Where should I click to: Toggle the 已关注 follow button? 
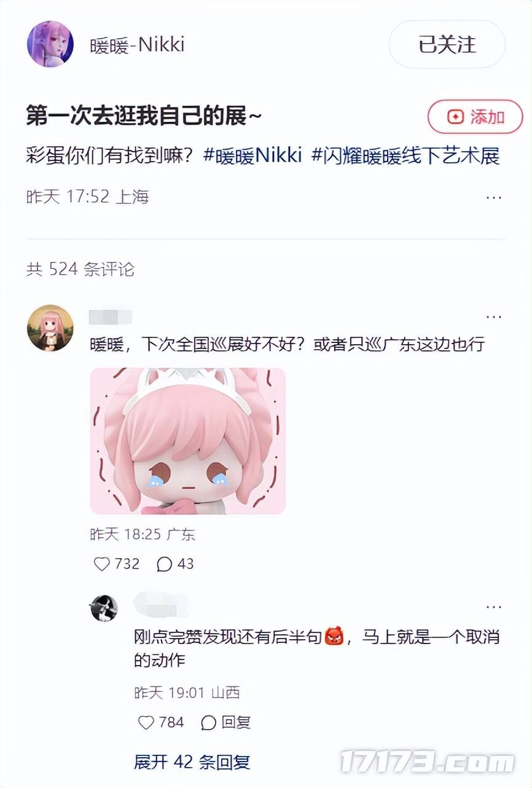point(447,44)
